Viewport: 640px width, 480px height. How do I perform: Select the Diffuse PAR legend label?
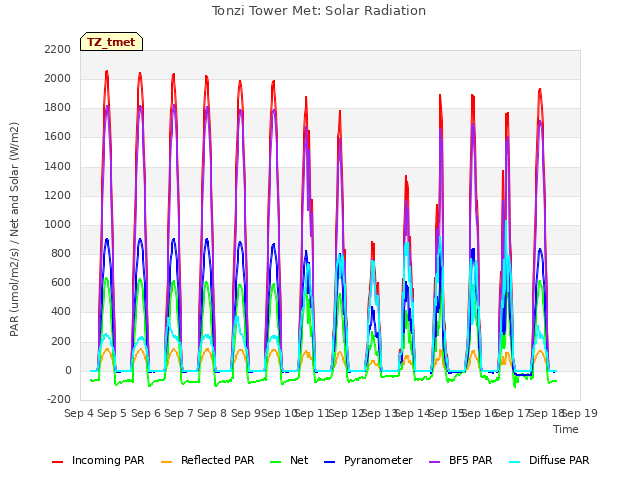(x=559, y=460)
